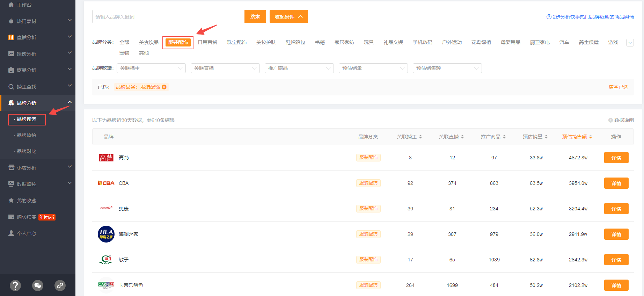
Task: Click the link icon at sidebar bottom
Action: coord(60,286)
